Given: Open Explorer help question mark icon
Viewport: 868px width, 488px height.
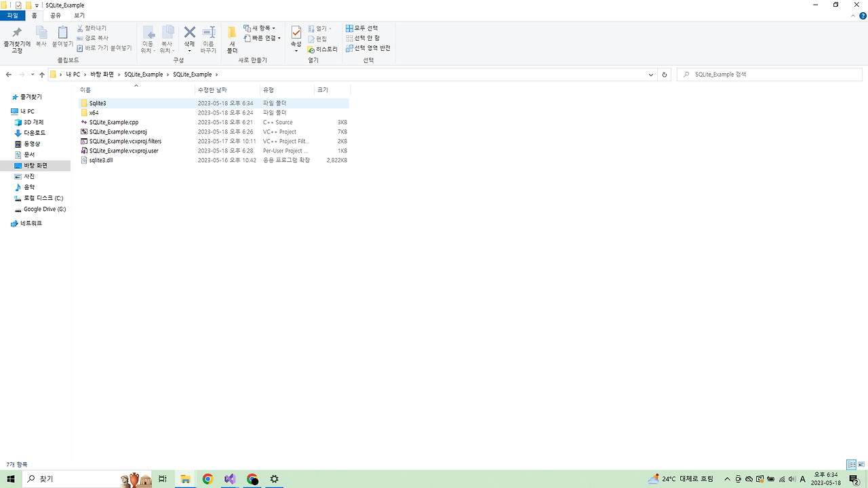Looking at the screenshot, I should click(863, 15).
